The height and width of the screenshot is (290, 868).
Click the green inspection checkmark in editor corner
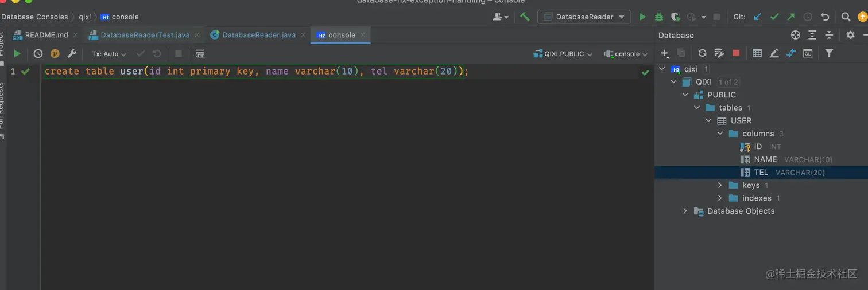[x=646, y=72]
